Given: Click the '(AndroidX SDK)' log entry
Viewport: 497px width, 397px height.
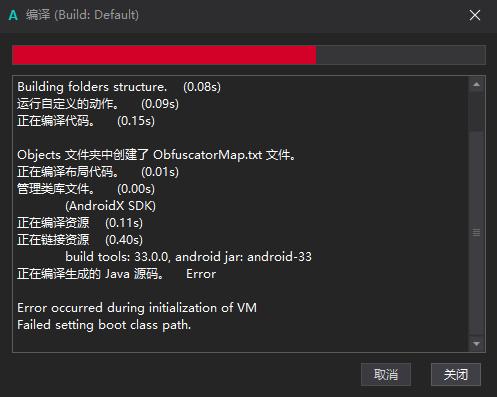Looking at the screenshot, I should coord(110,206).
